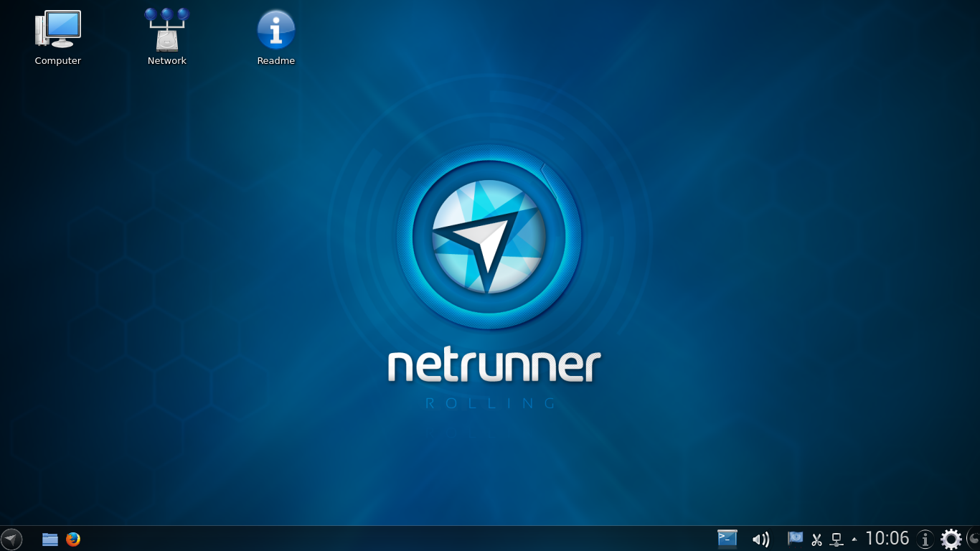Open the Netrunner application launcher menu

pyautogui.click(x=11, y=539)
